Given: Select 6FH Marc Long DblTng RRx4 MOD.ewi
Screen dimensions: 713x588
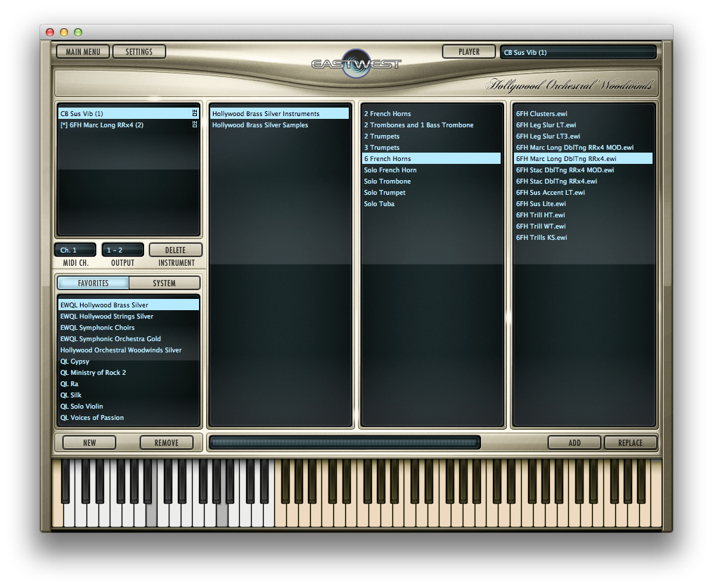Looking at the screenshot, I should [x=584, y=148].
